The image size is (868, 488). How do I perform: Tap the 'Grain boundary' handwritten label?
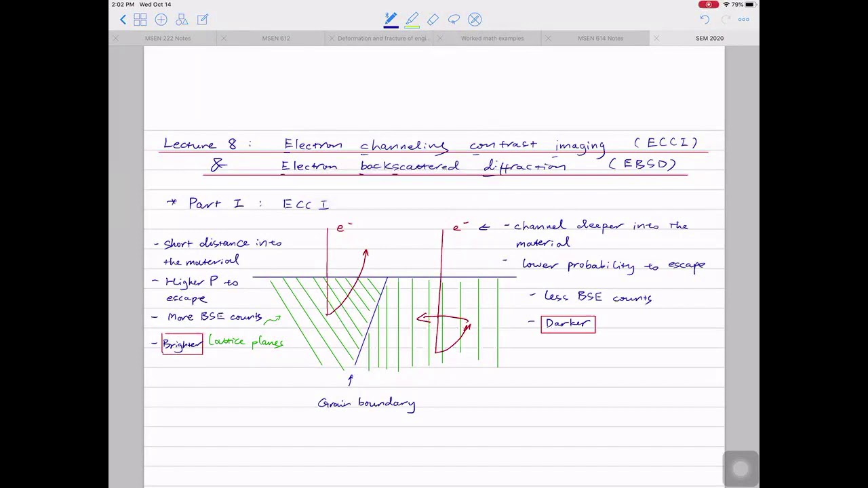pyautogui.click(x=366, y=404)
